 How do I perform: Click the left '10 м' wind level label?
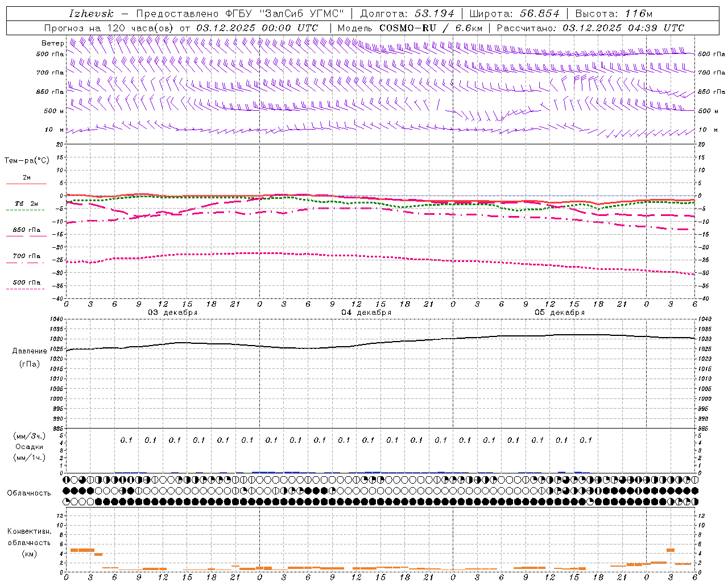[x=55, y=130]
